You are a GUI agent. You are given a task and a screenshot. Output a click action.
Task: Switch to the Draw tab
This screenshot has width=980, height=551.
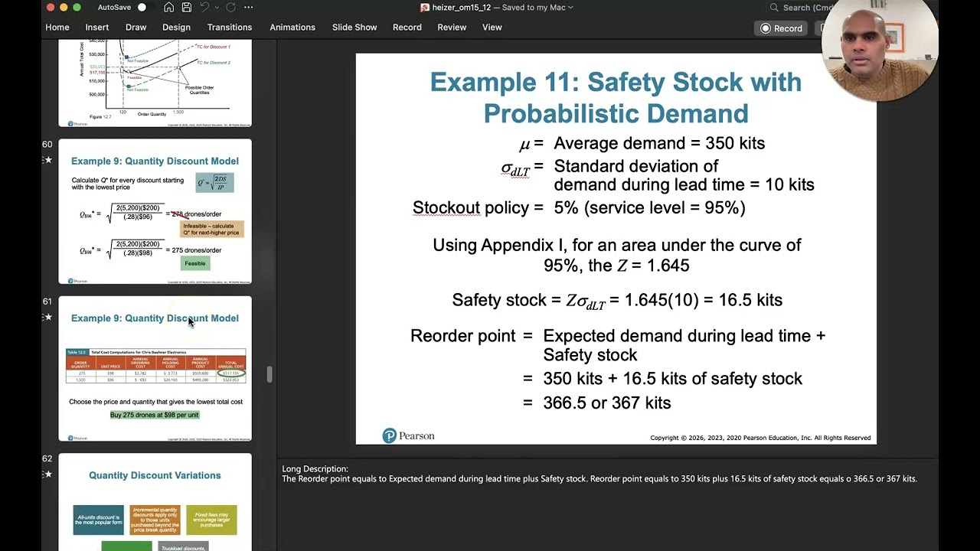click(x=136, y=28)
